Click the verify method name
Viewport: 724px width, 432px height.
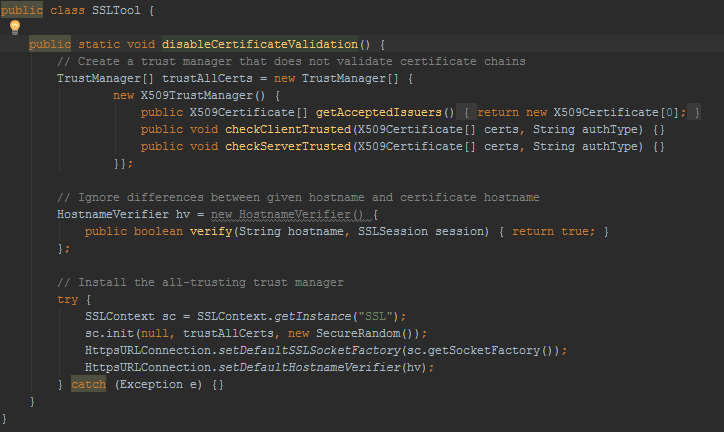click(211, 231)
